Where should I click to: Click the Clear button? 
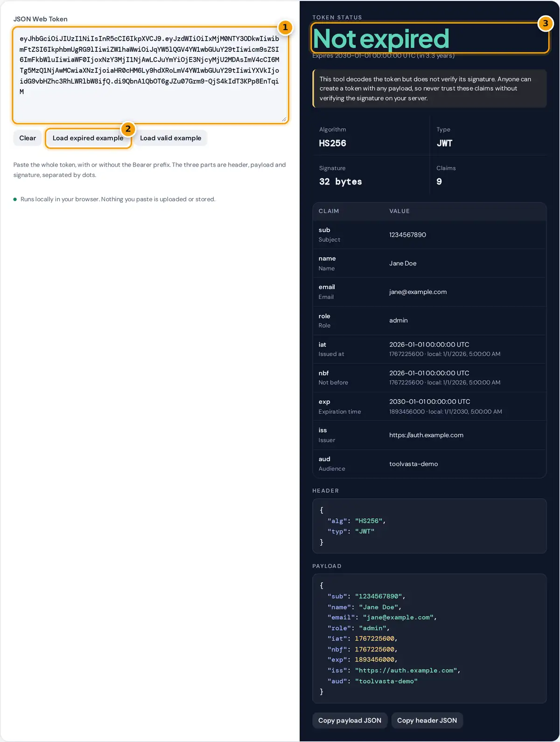[x=28, y=138]
